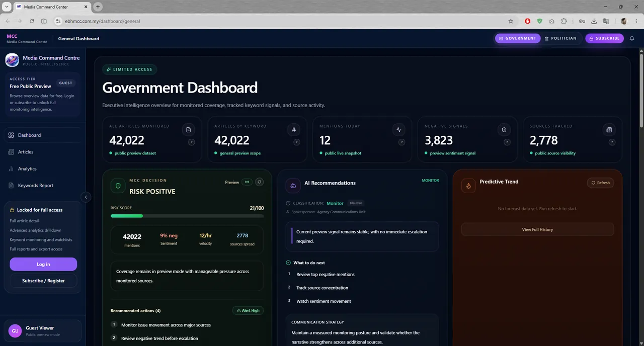The width and height of the screenshot is (644, 346).
Task: Click the Guest access tier badge
Action: 66,83
